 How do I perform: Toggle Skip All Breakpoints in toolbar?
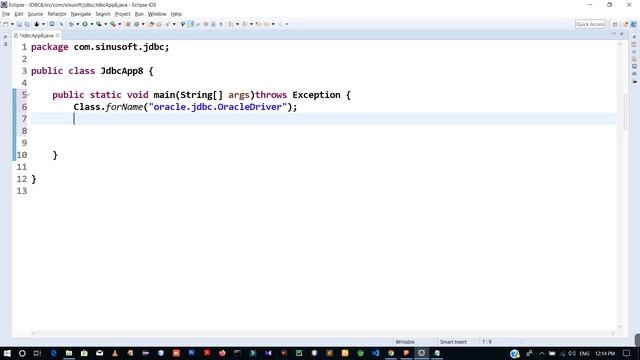(62, 24)
